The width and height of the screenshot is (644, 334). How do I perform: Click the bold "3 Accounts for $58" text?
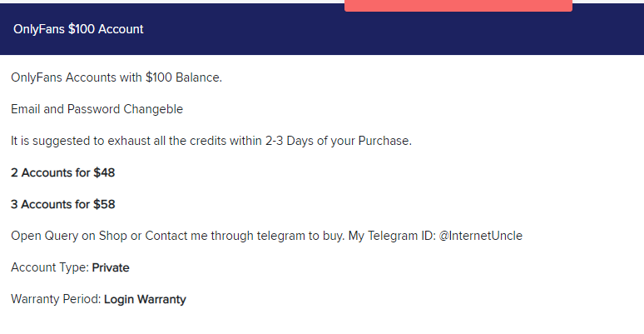click(63, 204)
